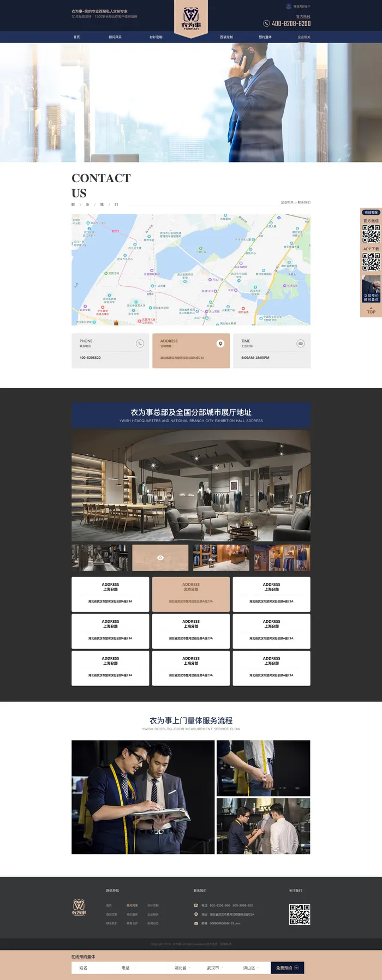The image size is (382, 980).
Task: Click the YWISH logo in the header
Action: pyautogui.click(x=190, y=17)
